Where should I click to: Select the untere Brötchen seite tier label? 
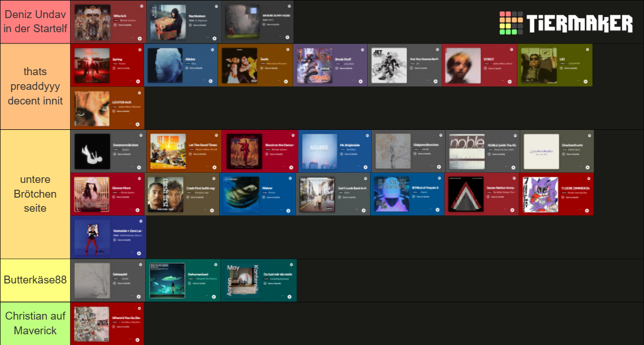point(36,194)
